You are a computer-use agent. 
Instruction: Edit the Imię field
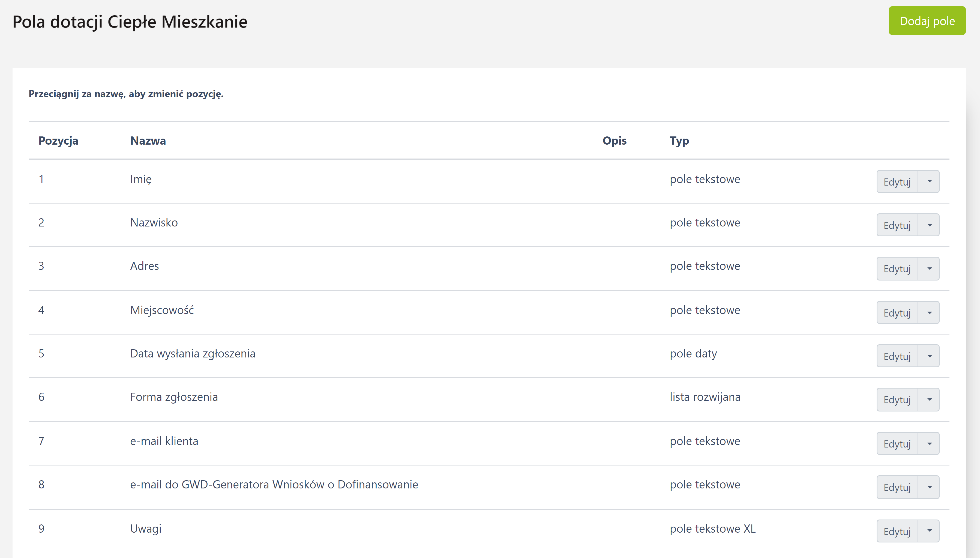(x=897, y=182)
